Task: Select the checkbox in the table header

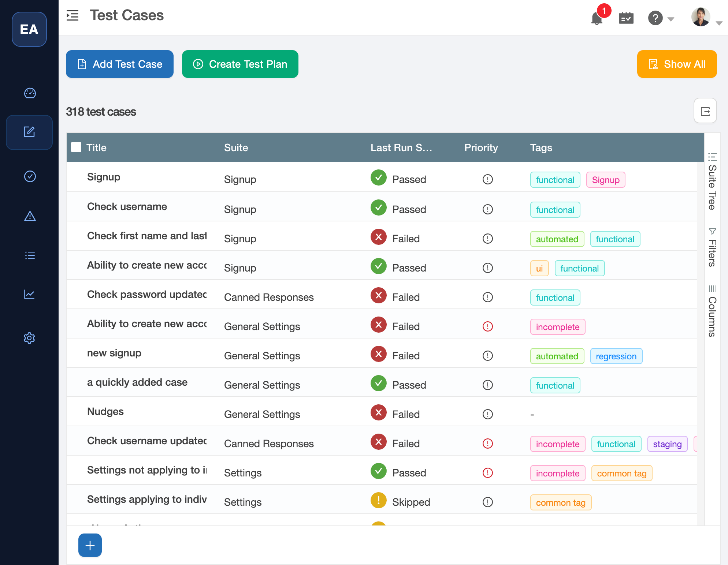Action: point(77,147)
